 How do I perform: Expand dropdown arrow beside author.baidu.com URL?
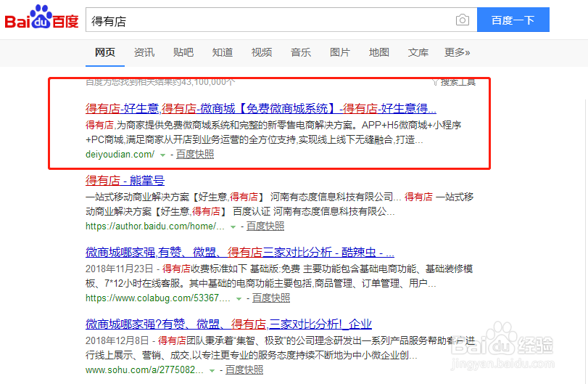(233, 226)
